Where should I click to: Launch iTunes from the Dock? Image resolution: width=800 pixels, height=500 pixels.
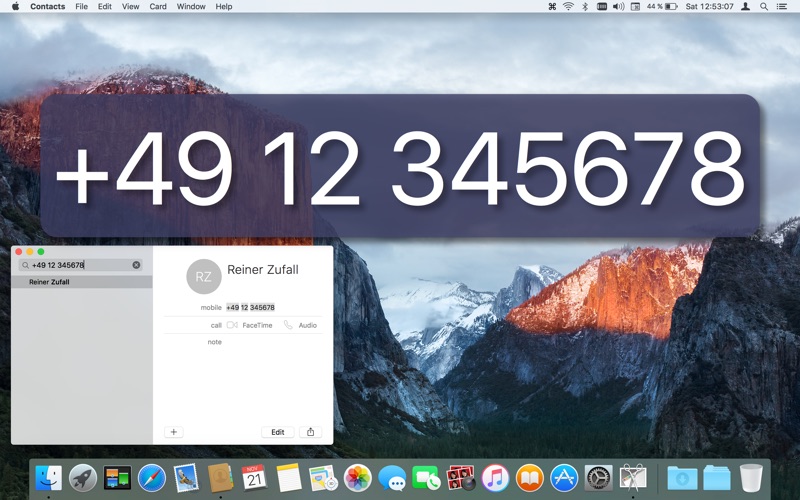(x=495, y=478)
